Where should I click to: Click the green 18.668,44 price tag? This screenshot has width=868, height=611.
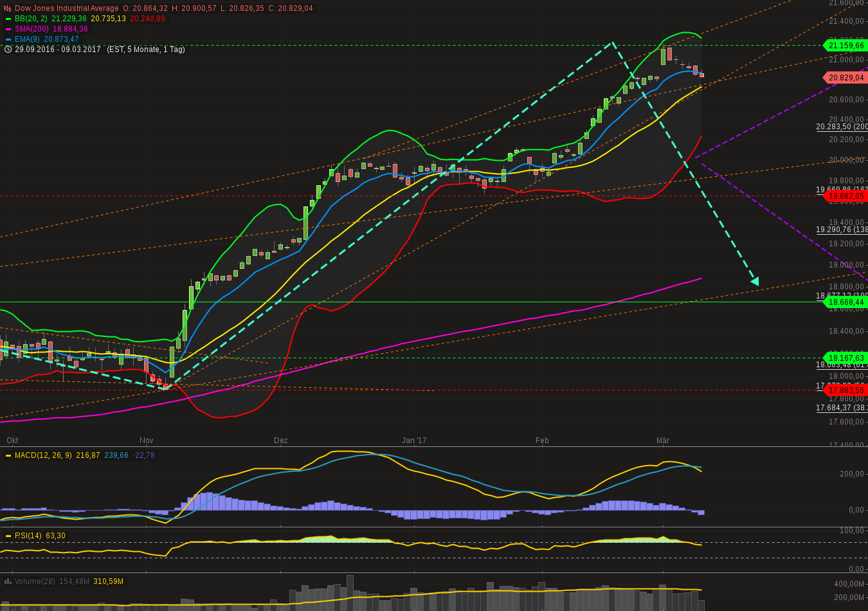click(845, 302)
